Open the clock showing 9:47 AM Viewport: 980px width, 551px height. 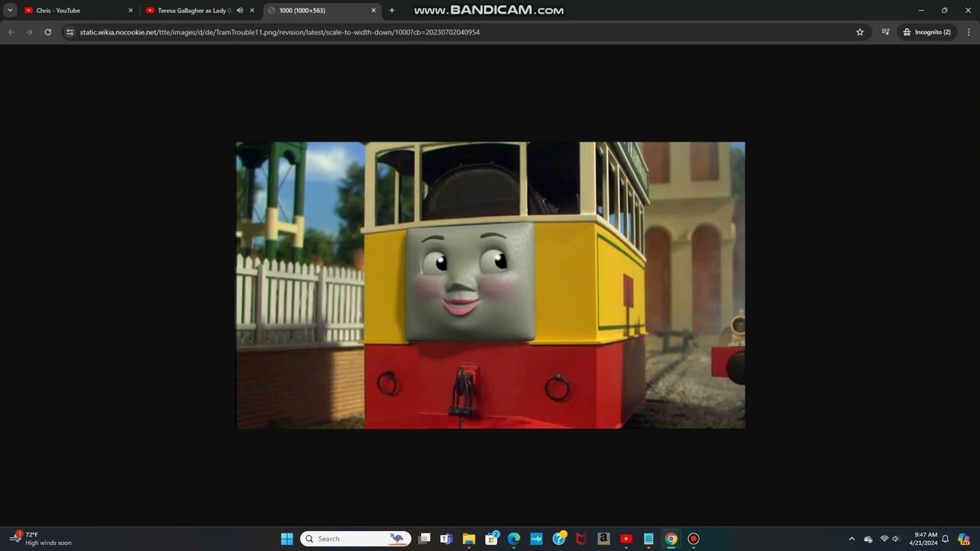[x=923, y=539]
